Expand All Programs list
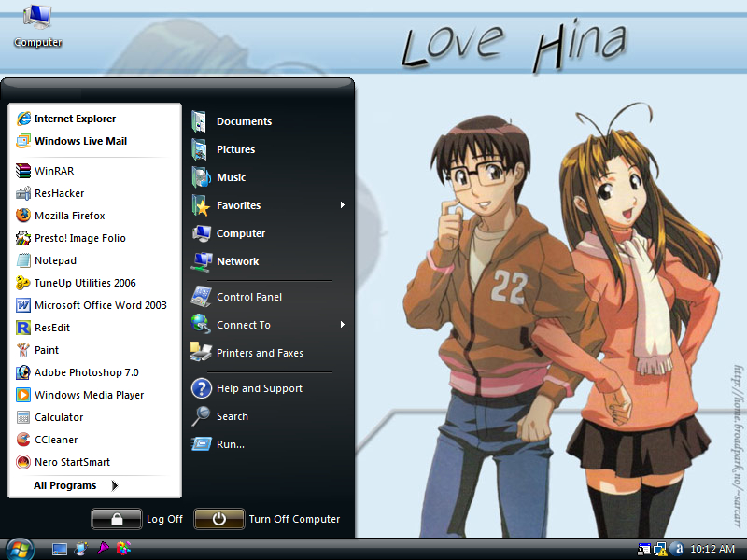 coord(76,485)
